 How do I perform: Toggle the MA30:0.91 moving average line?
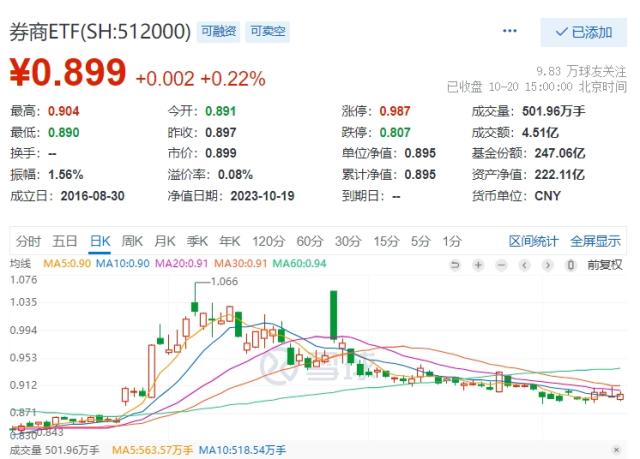(x=240, y=264)
